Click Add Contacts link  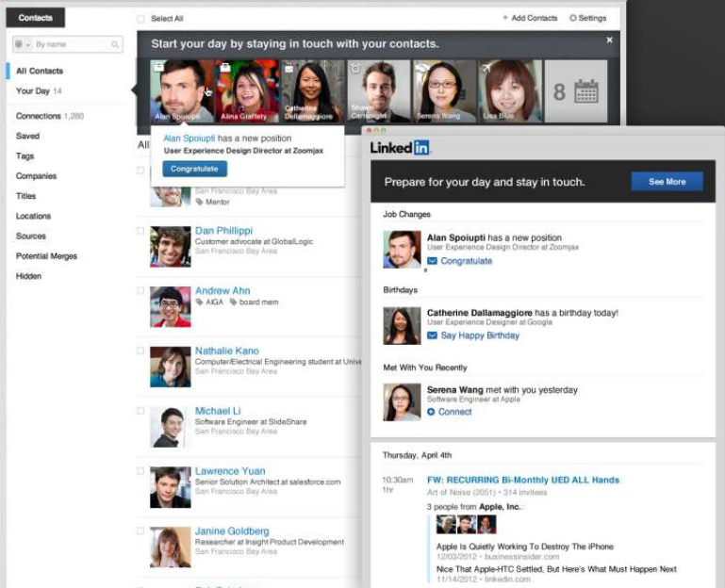coord(534,18)
